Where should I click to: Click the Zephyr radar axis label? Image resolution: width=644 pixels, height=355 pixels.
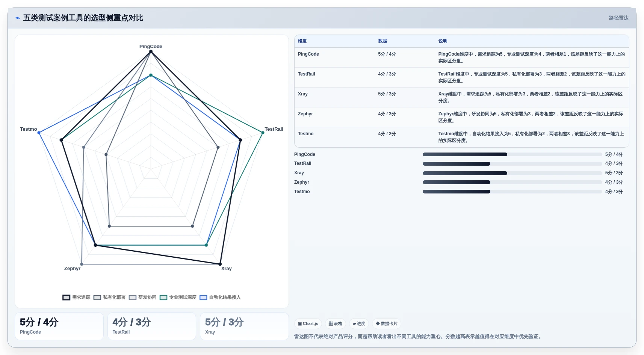click(72, 269)
